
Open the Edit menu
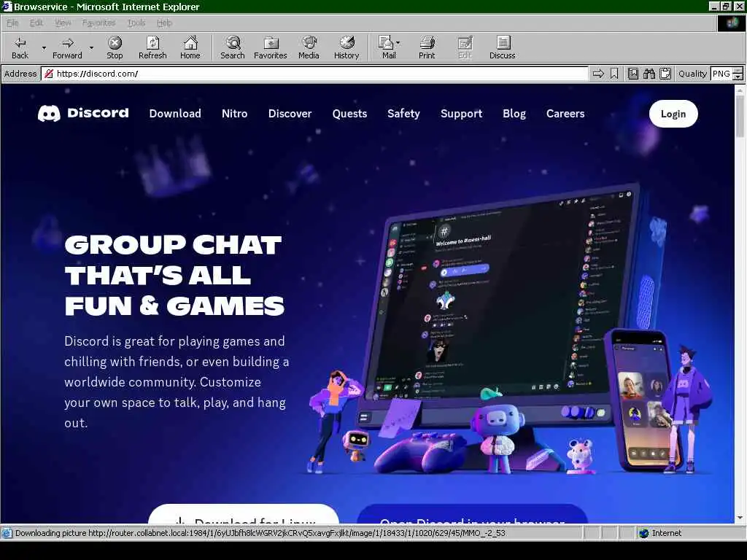coord(36,23)
